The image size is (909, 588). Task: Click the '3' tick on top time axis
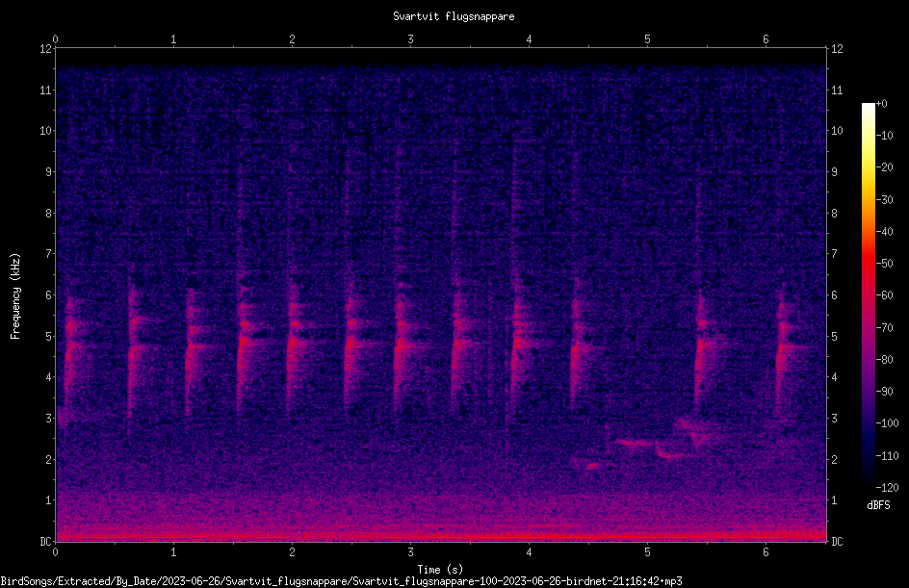410,39
